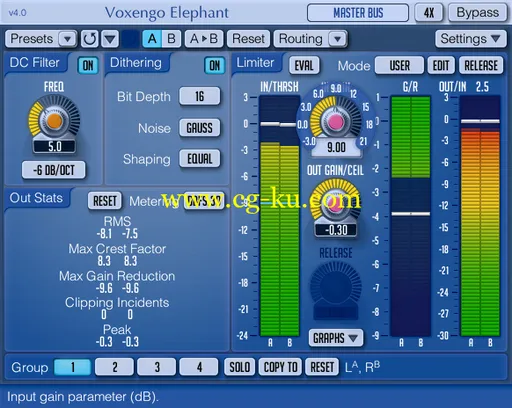The image size is (512, 408).
Task: Click the 'Input gain parameter (dB).' hint text
Action: coord(83,397)
